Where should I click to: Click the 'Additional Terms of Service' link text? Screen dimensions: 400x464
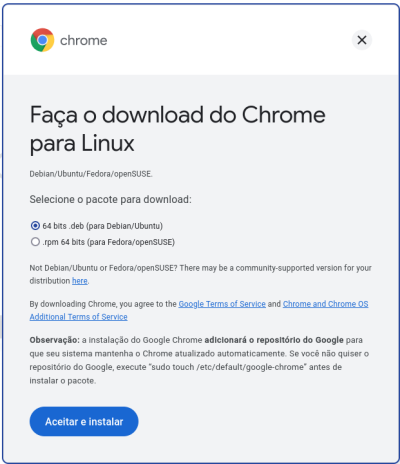[79, 317]
